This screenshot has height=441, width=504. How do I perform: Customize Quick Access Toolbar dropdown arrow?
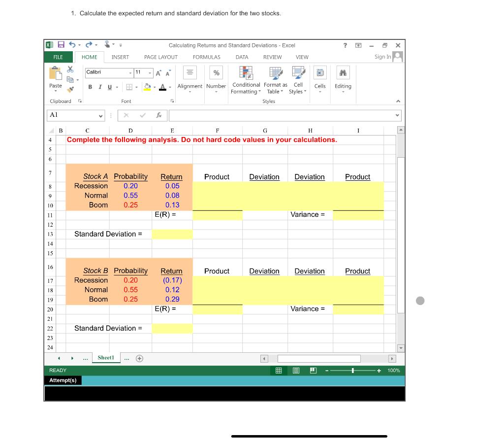click(x=121, y=45)
